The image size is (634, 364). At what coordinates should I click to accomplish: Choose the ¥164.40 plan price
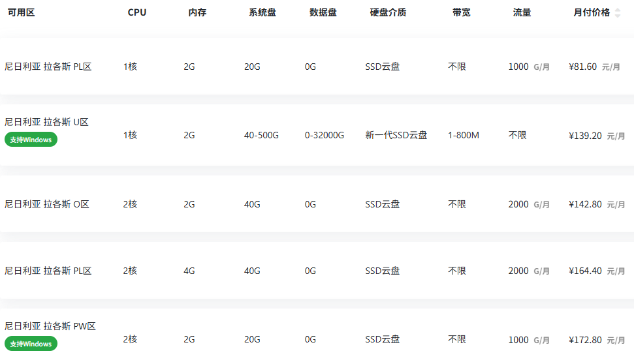pyautogui.click(x=585, y=271)
